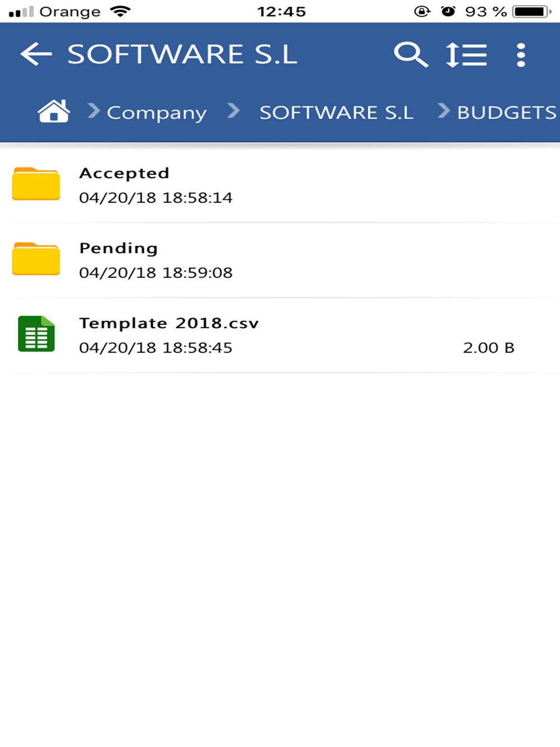Tap the 2.00 B file size label
The height and width of the screenshot is (747, 560).
click(489, 348)
